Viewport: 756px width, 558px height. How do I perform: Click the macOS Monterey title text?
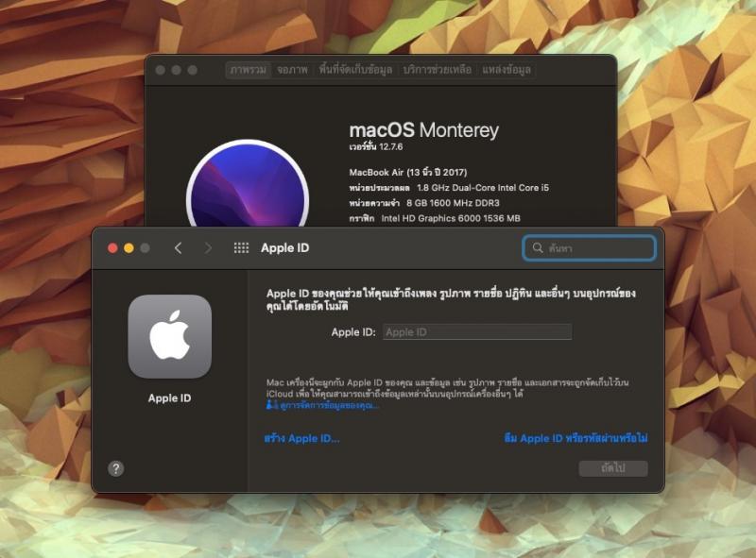click(x=423, y=130)
